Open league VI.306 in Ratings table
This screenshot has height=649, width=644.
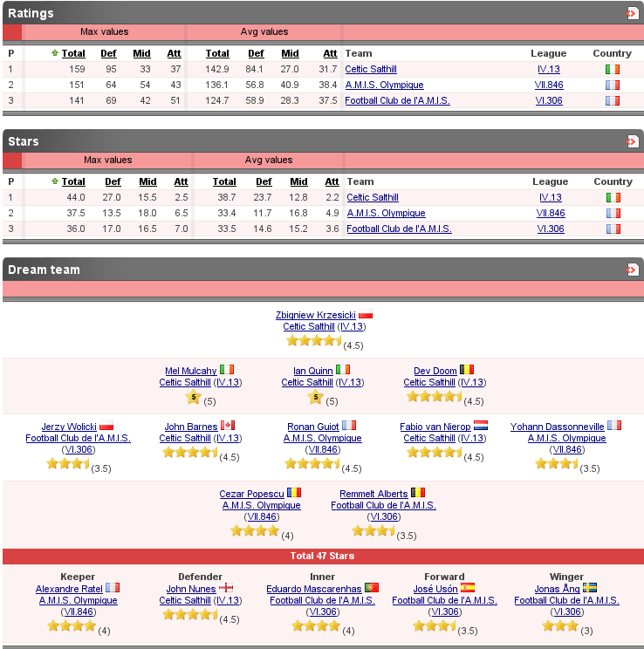(549, 100)
